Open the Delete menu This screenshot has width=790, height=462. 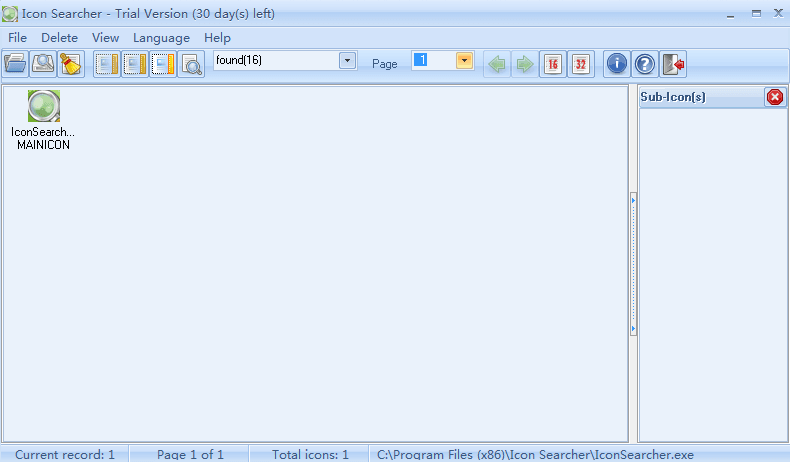tap(59, 38)
